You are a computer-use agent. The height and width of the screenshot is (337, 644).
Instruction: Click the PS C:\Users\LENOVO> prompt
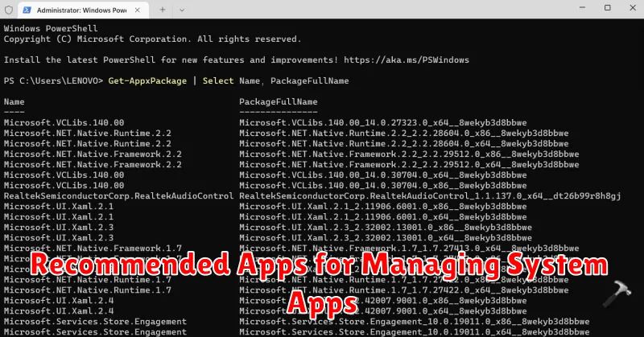click(53, 81)
